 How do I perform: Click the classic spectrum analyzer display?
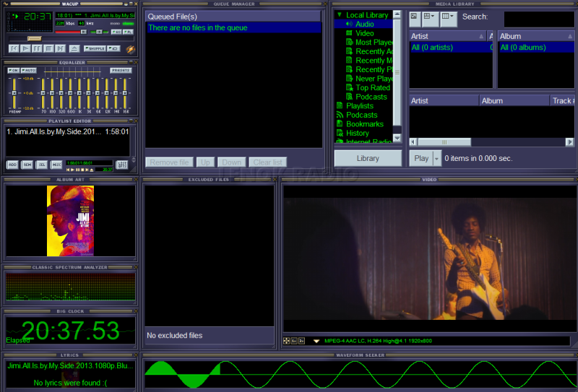(x=70, y=288)
